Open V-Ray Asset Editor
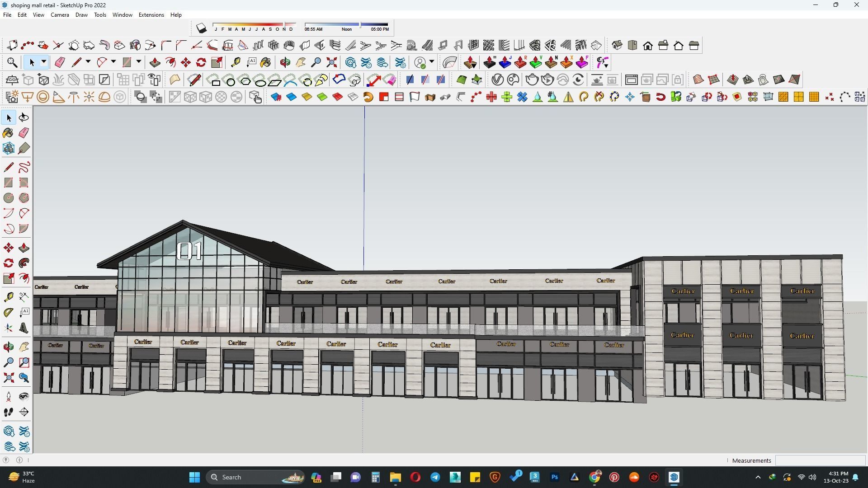868x488 pixels. pyautogui.click(x=498, y=80)
